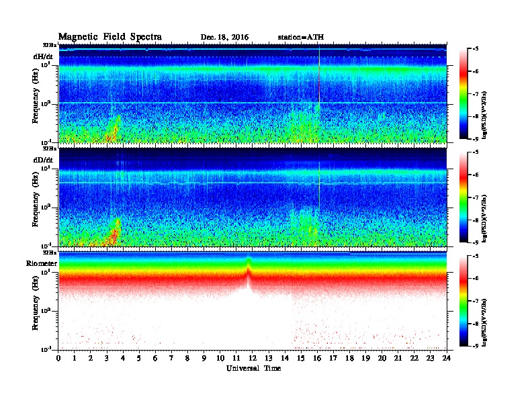The image size is (532, 411).
Task: Click the date "Dec. 18, 2016"
Action: coord(224,38)
